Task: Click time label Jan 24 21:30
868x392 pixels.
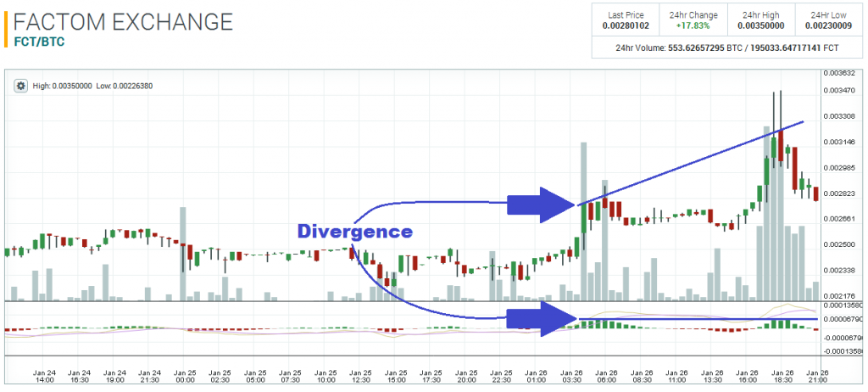Action: [x=149, y=377]
